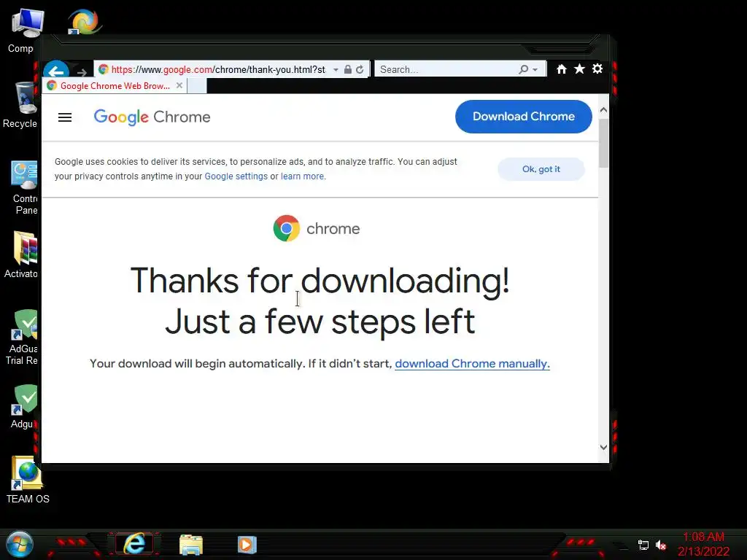The image size is (747, 560).
Task: Click the Download Chrome button
Action: (524, 117)
